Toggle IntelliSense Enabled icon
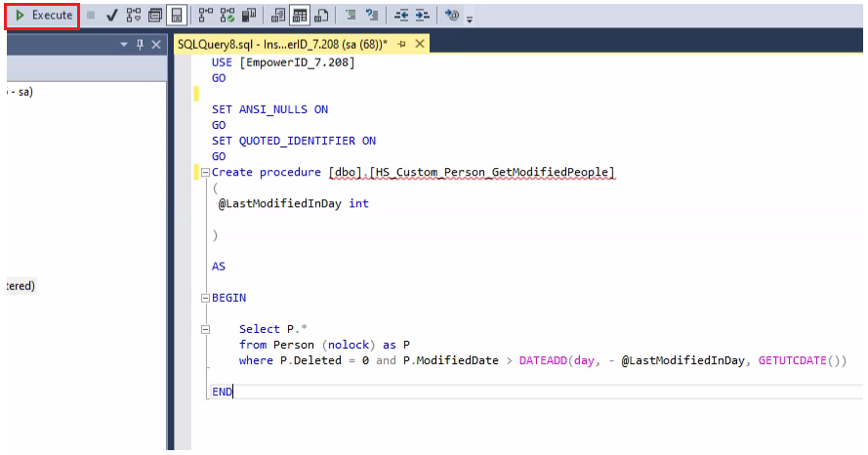Image resolution: width=868 pixels, height=455 pixels. coord(177,16)
